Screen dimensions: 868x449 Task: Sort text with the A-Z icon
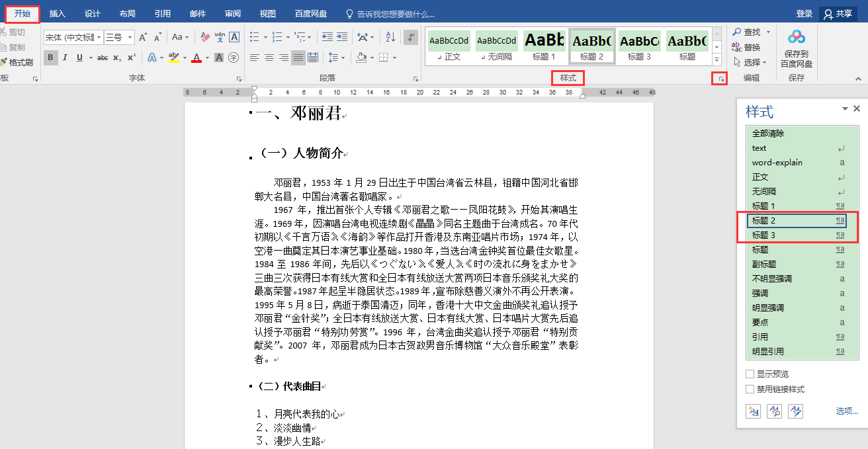point(390,38)
